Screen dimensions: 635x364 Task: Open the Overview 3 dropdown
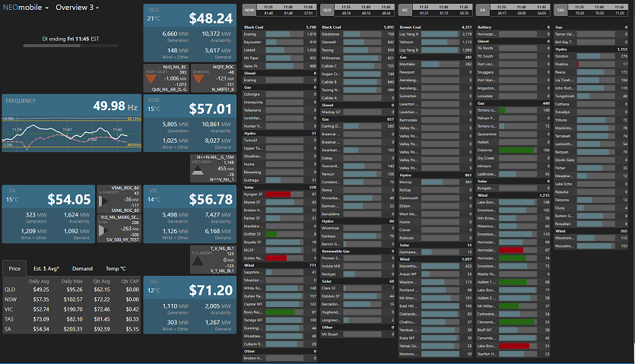(x=78, y=7)
